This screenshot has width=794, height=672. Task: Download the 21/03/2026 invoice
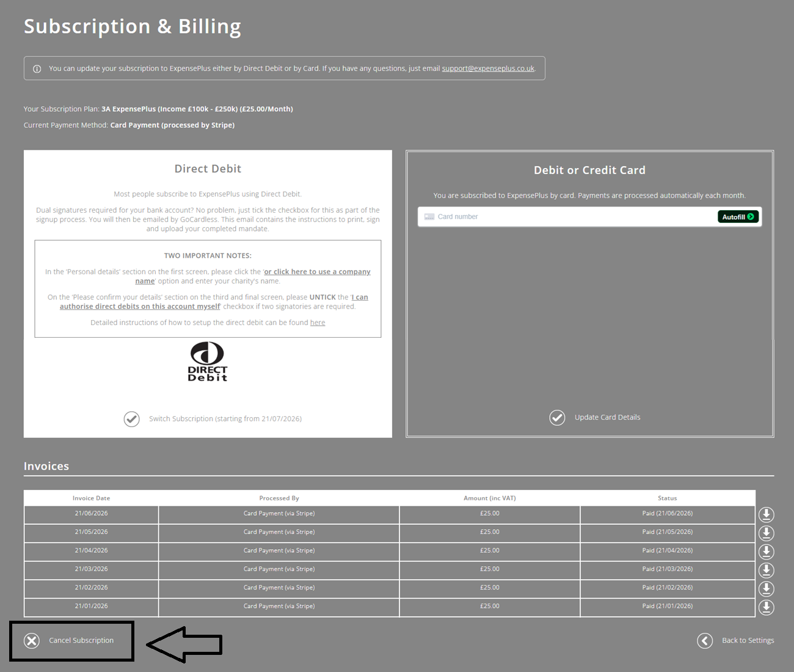click(x=766, y=570)
